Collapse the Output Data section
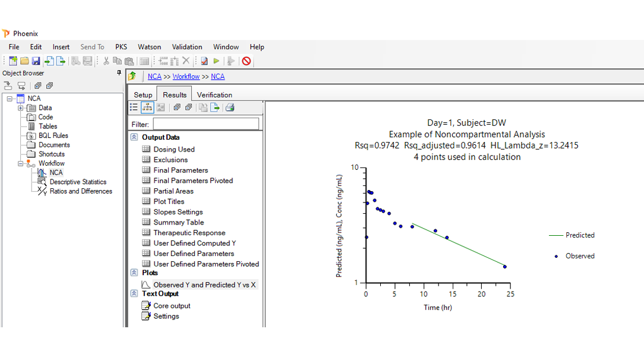This screenshot has width=644, height=354. coord(134,137)
